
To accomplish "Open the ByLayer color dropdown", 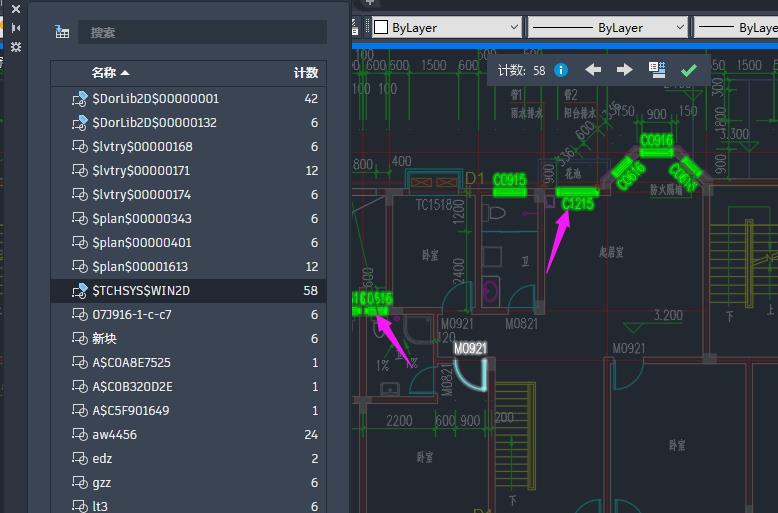I will click(x=447, y=27).
